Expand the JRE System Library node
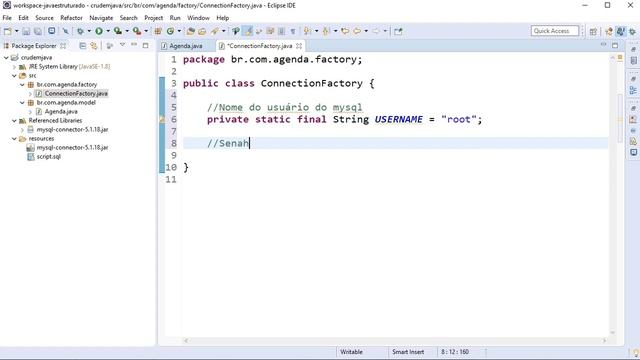Screen dimensions: 640x360 coord(14,67)
